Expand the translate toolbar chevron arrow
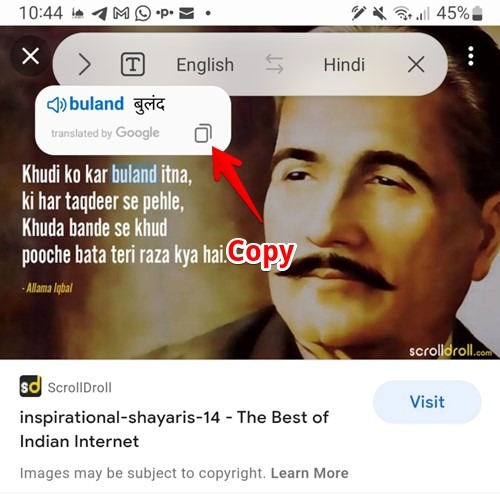 pyautogui.click(x=85, y=65)
